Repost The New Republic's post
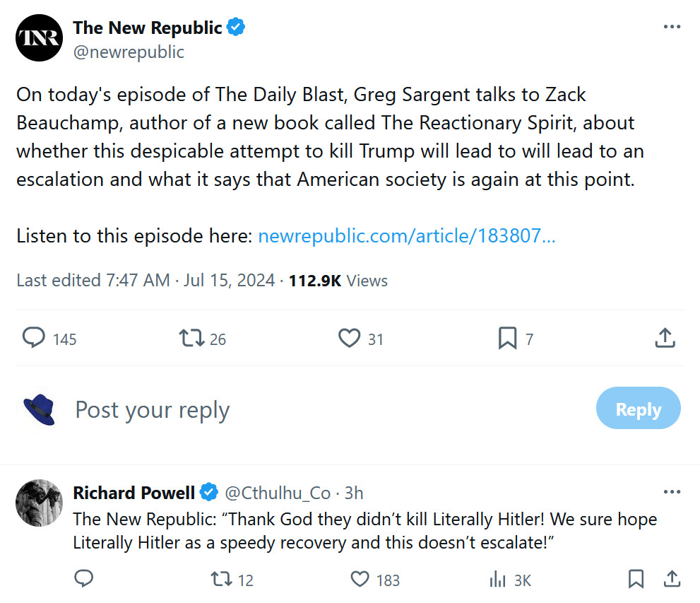Screen dimensions: 700x603 (x=191, y=339)
